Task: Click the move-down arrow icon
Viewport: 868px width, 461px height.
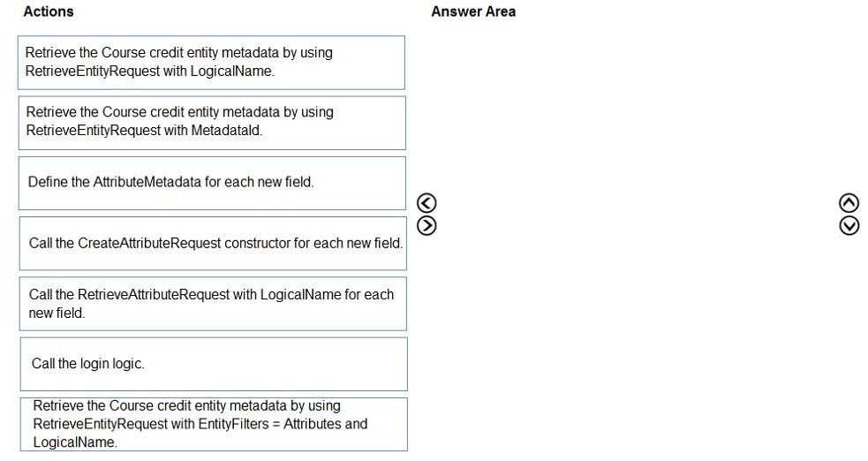Action: coord(849,225)
